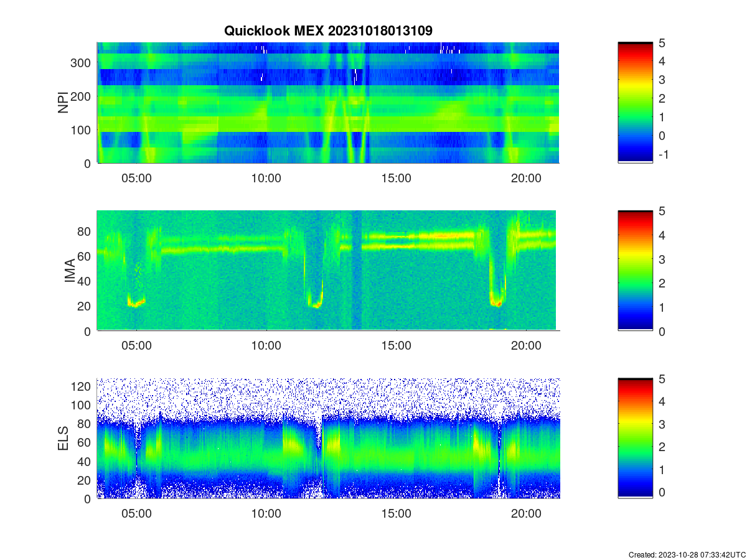Click the 20:00 time tick under IMA panel

pos(526,346)
